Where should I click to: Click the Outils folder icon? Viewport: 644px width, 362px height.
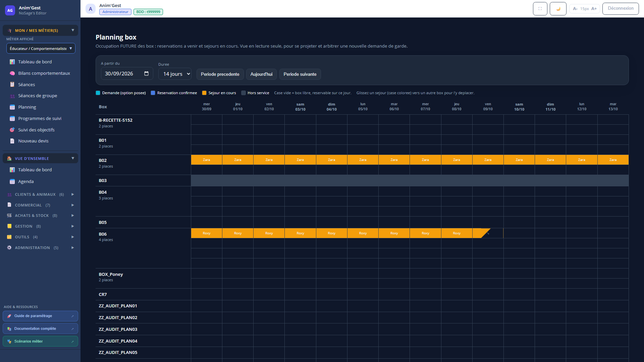coord(9,237)
